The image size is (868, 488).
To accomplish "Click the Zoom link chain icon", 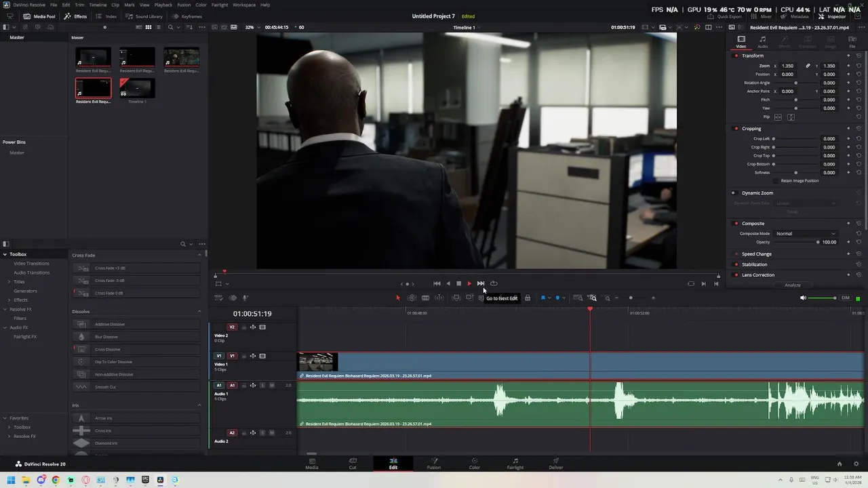I will (808, 66).
